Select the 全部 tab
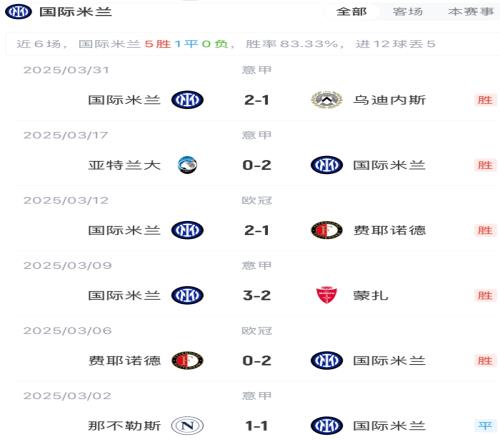 351,12
